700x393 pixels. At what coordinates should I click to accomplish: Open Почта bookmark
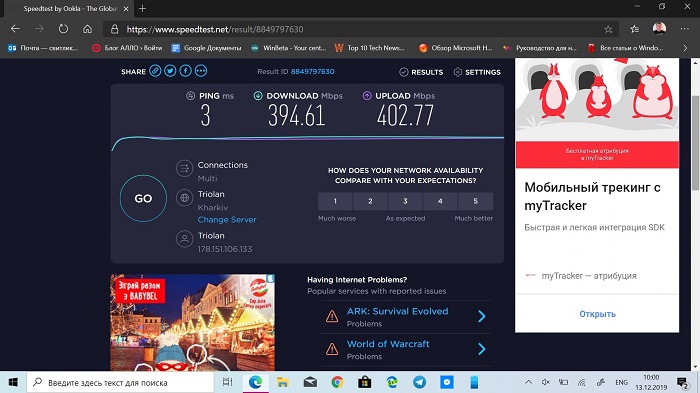[43, 48]
